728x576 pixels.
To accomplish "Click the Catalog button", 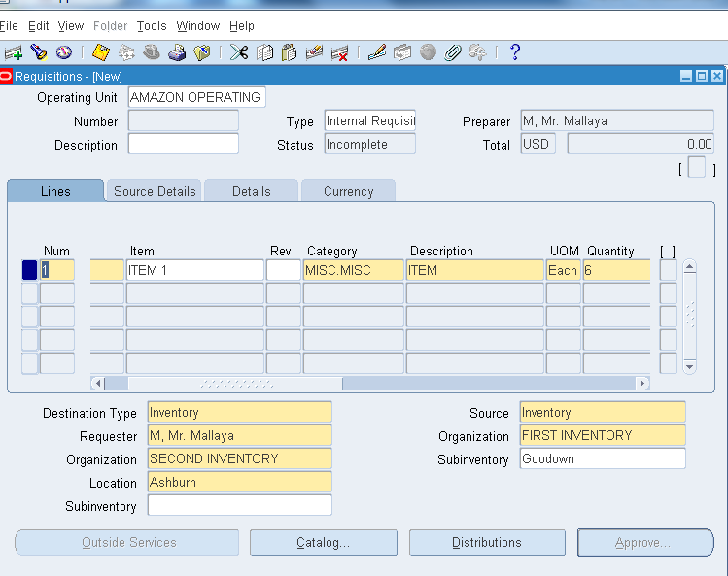I will point(323,543).
